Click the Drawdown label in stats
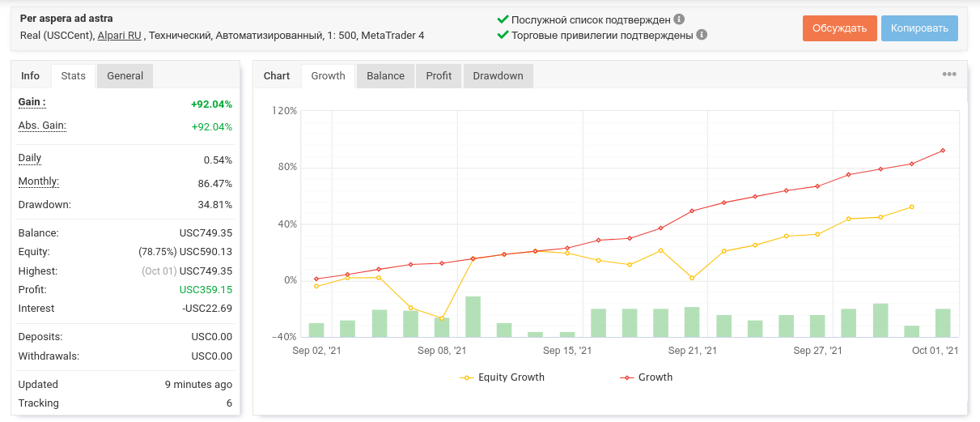The height and width of the screenshot is (422, 980). 45,205
